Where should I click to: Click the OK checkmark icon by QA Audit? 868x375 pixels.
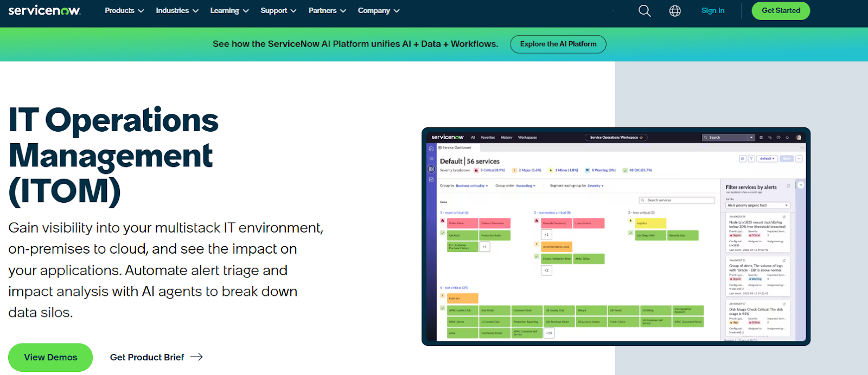point(443,233)
